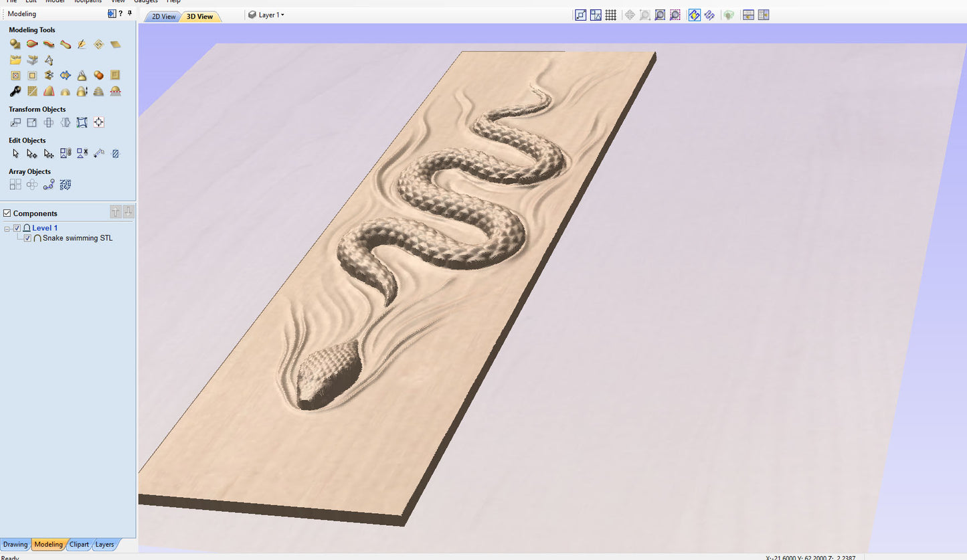Switch to the 2D View tab
The width and height of the screenshot is (967, 560).
point(163,17)
